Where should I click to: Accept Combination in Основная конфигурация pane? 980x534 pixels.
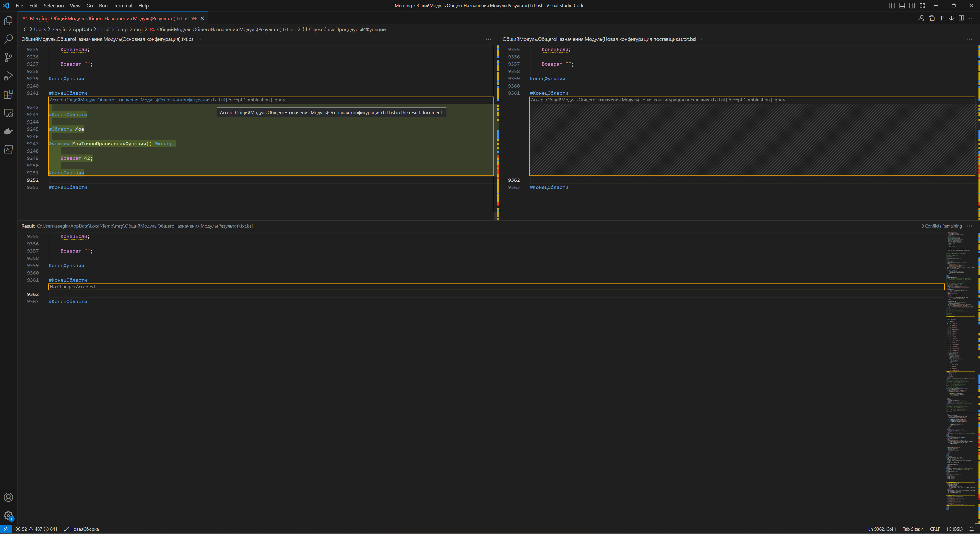coord(249,100)
